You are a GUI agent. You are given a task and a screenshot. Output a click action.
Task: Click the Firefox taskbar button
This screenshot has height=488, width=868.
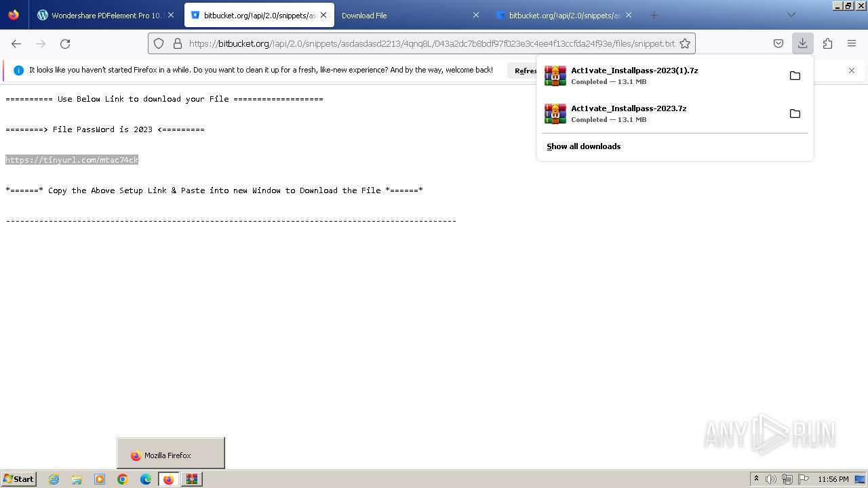click(169, 479)
